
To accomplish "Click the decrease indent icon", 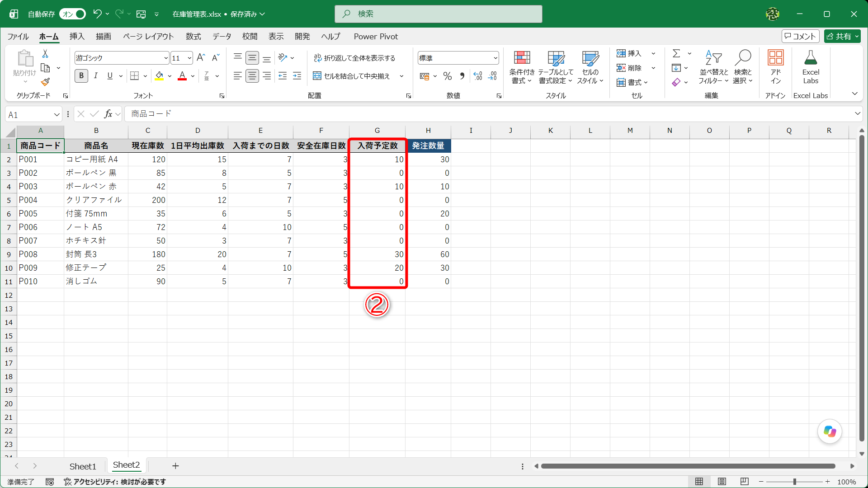I will click(x=283, y=76).
